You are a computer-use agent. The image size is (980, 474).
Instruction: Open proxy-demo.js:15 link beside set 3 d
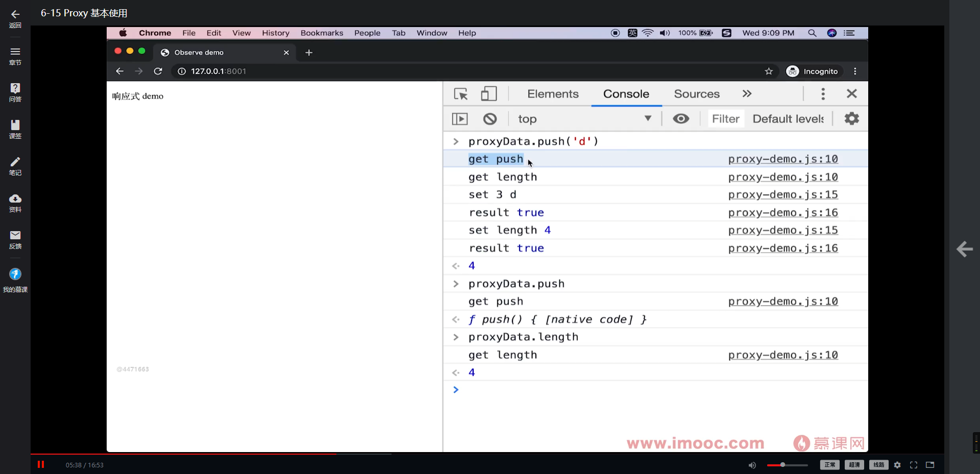pyautogui.click(x=783, y=195)
